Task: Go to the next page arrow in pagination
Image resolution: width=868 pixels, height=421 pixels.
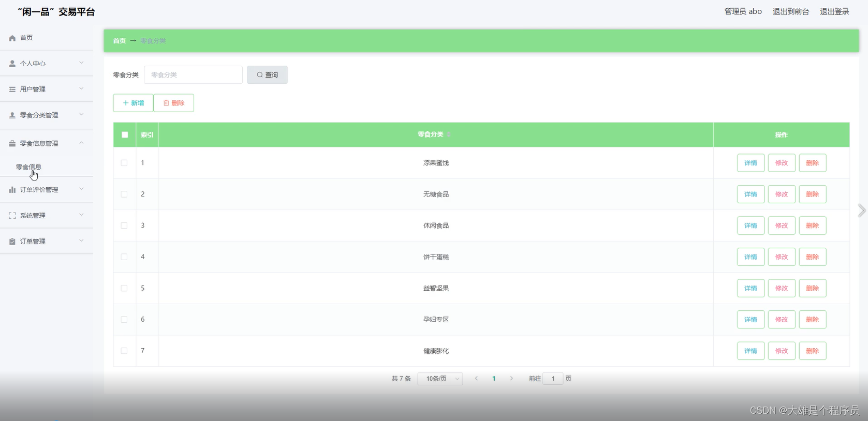Action: 511,379
